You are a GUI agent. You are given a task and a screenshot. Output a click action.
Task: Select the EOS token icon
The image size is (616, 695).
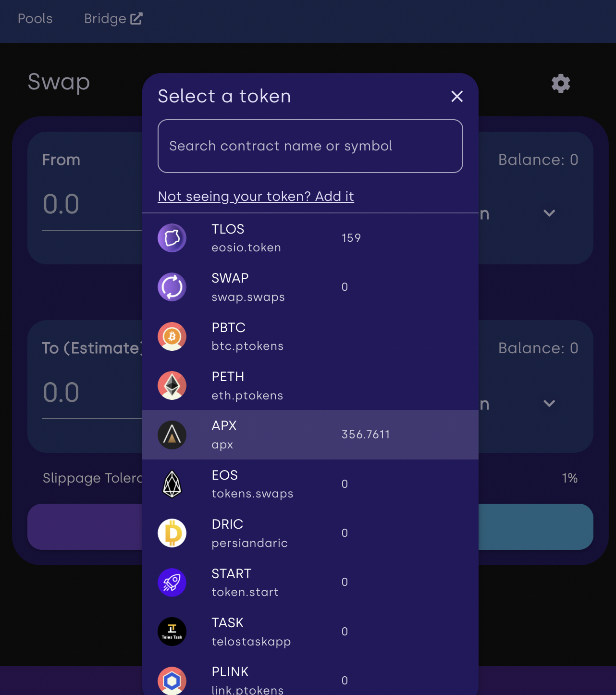coord(172,484)
